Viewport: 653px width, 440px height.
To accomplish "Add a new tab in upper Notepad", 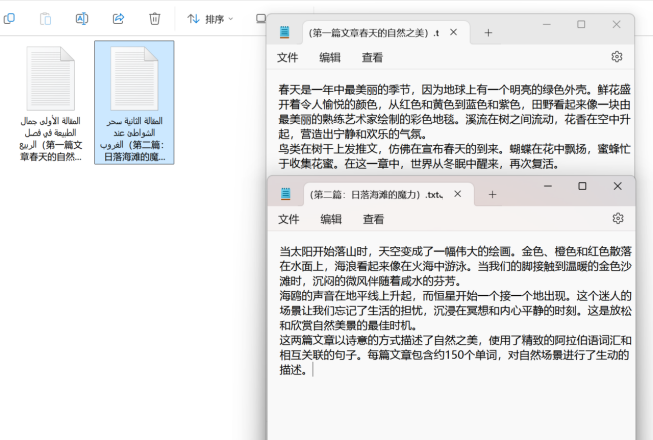I will point(488,32).
